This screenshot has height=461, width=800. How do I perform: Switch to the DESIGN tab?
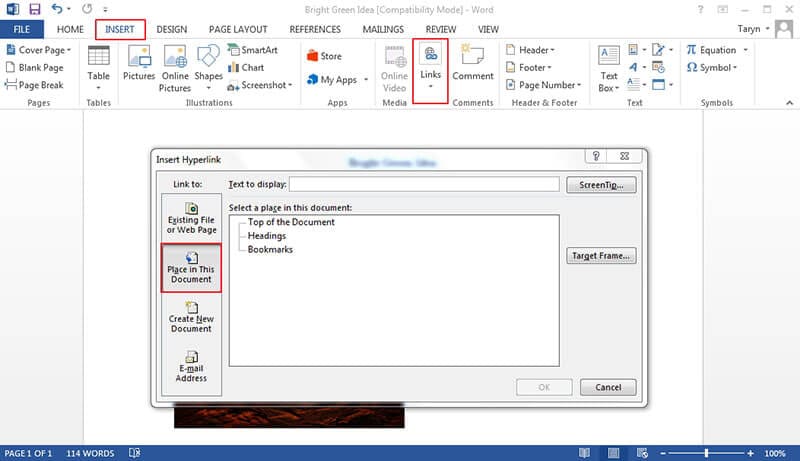pyautogui.click(x=171, y=29)
